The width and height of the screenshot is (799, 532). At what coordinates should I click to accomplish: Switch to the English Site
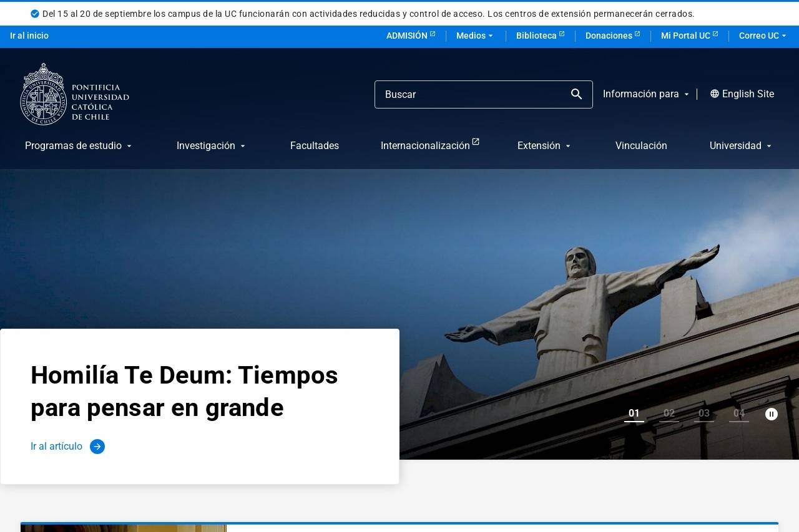coord(748,94)
